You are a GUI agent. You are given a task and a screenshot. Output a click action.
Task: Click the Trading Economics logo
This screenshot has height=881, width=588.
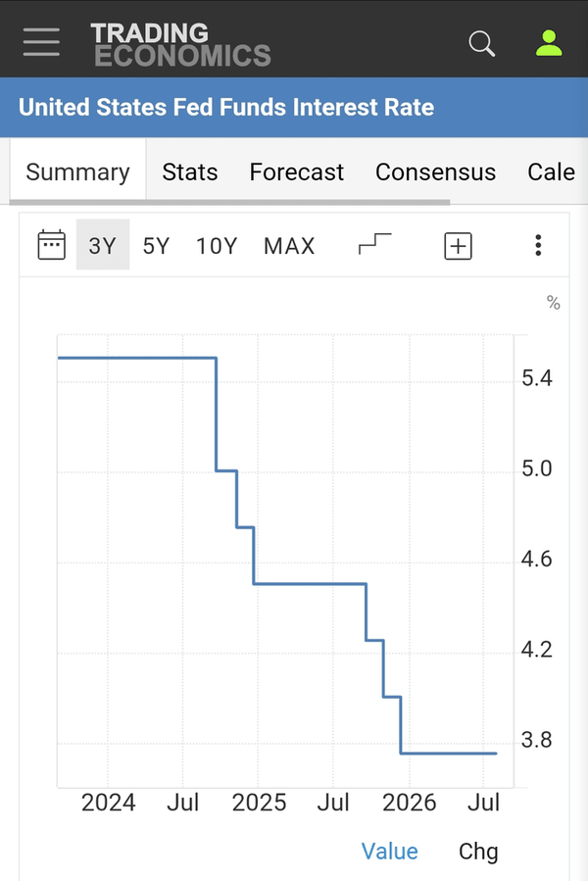tap(180, 44)
